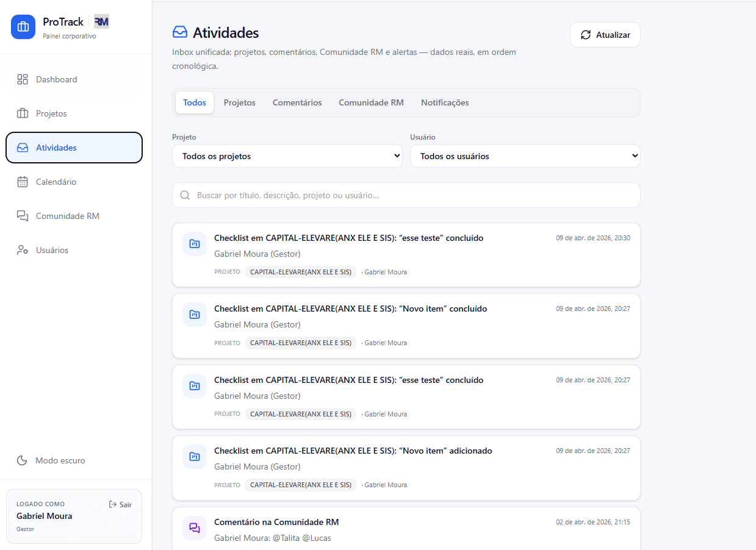Click CAPITAL-ELEVARE tag in 'Novo item' adicionado card
Screen dimensions: 756x550
301,485
